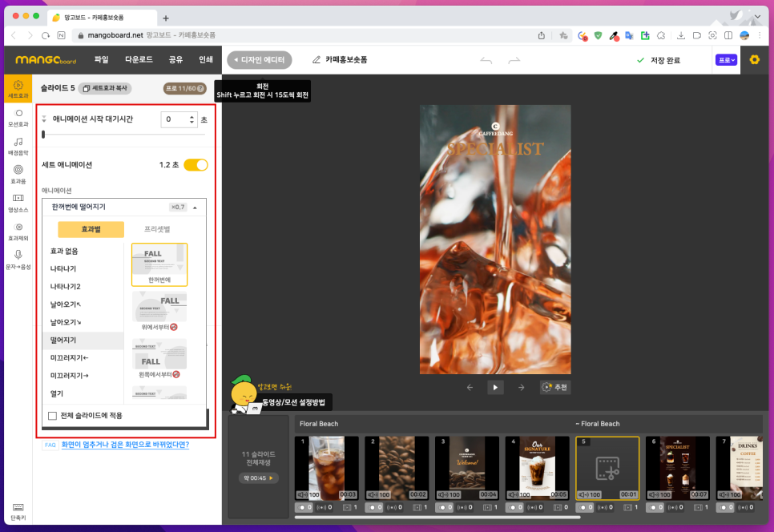Choose the 왼쪽에서부터 FALL preset thumbnail
The width and height of the screenshot is (774, 532).
point(159,359)
